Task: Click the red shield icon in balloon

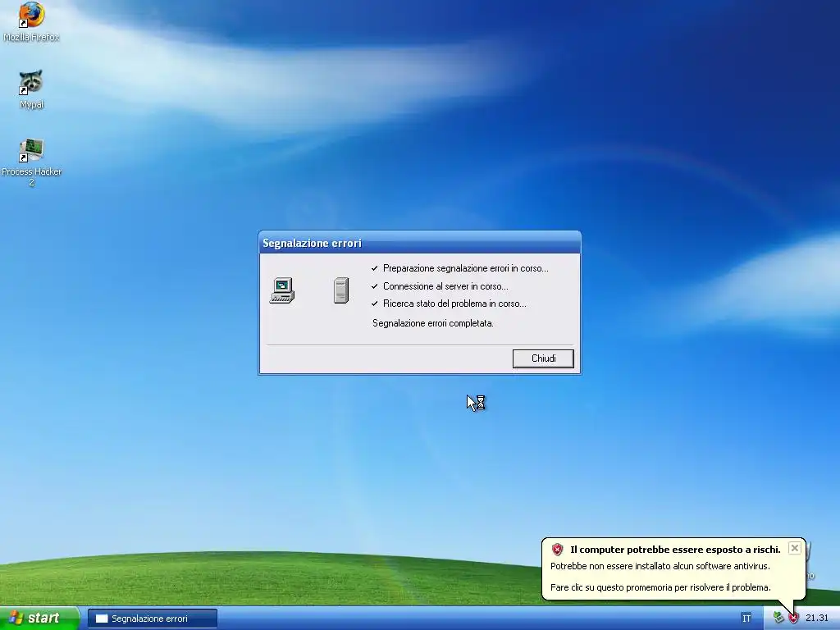Action: 557,550
